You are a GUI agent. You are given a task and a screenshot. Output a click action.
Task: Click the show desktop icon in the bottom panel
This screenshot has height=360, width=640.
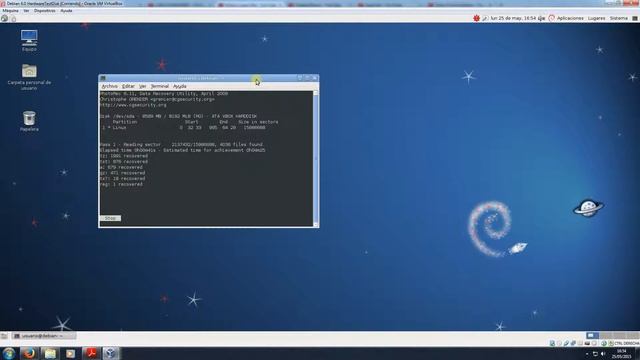(x=4, y=336)
